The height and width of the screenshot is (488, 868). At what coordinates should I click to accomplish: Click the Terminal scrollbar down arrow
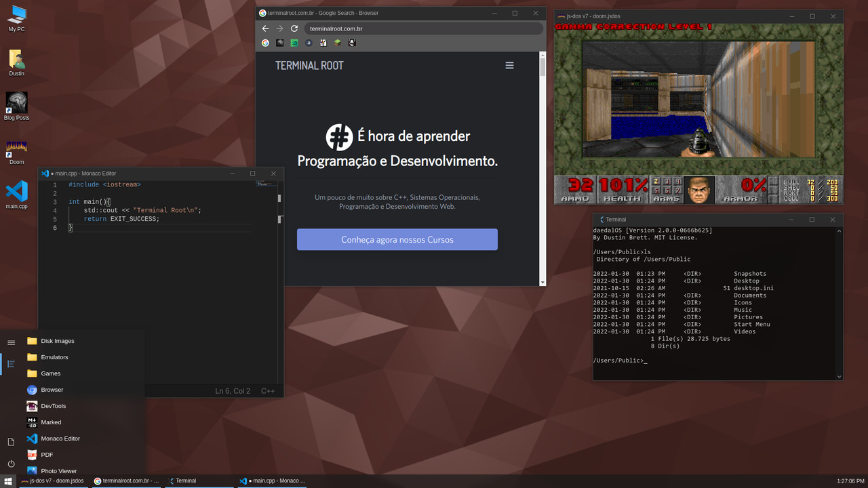(x=839, y=376)
